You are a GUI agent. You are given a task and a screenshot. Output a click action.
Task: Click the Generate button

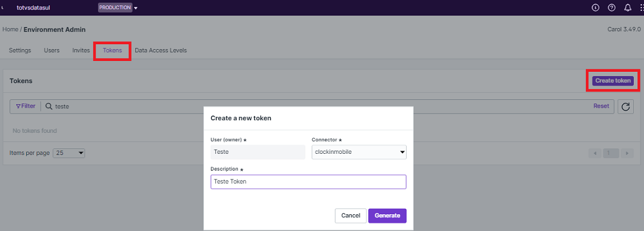[387, 216]
